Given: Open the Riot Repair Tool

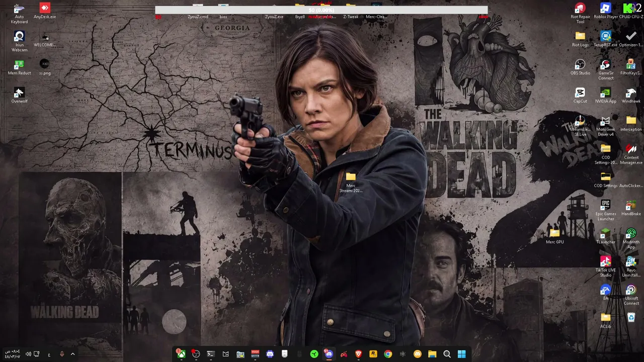Looking at the screenshot, I should click(580, 14).
